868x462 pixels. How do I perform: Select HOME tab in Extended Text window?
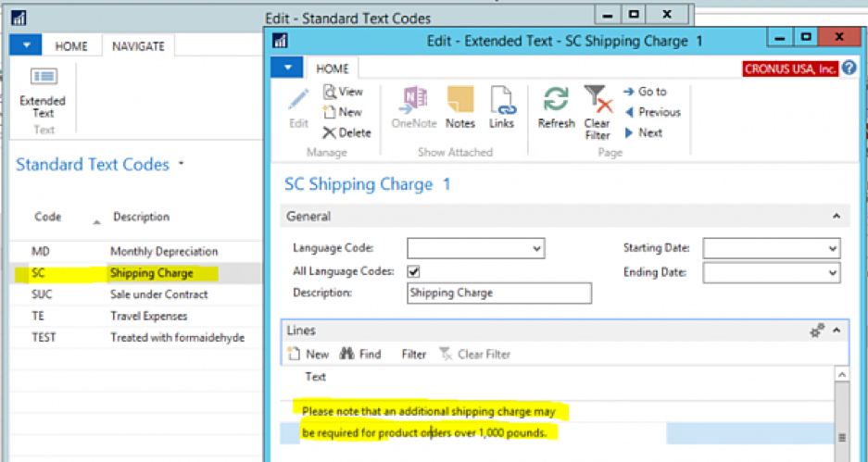click(x=333, y=69)
